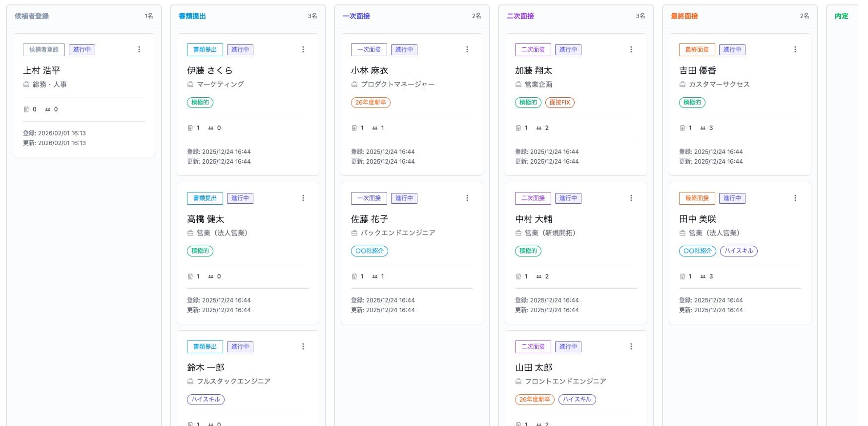Select the 最終面接 column header

684,16
